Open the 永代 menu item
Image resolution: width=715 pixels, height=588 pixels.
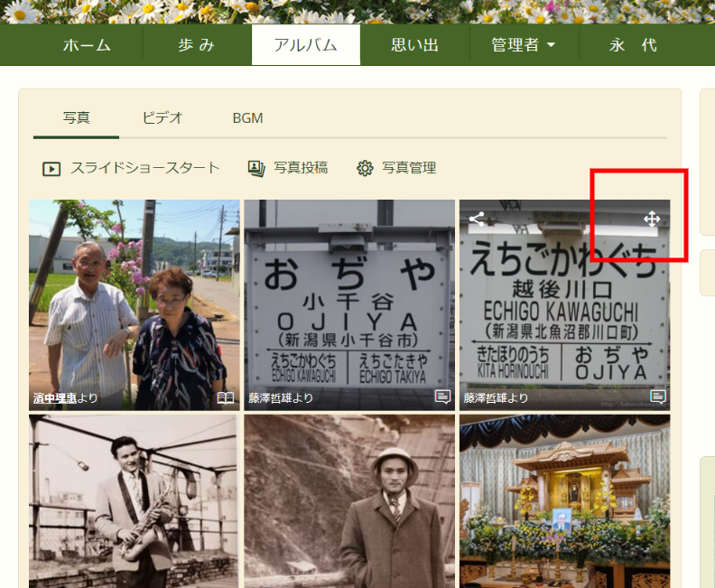pos(633,44)
